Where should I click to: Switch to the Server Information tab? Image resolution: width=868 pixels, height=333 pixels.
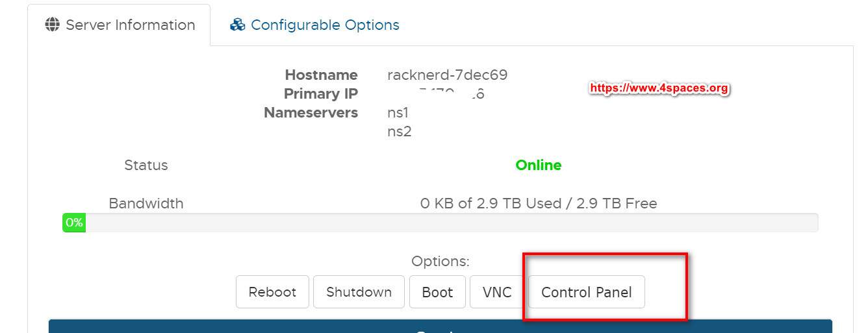[119, 25]
